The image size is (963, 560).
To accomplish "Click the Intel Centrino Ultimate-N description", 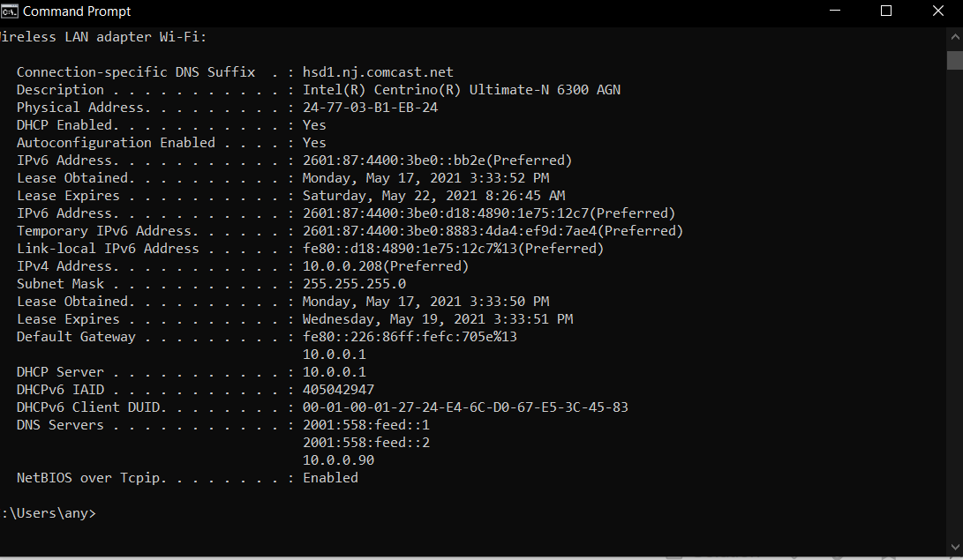I will click(462, 90).
